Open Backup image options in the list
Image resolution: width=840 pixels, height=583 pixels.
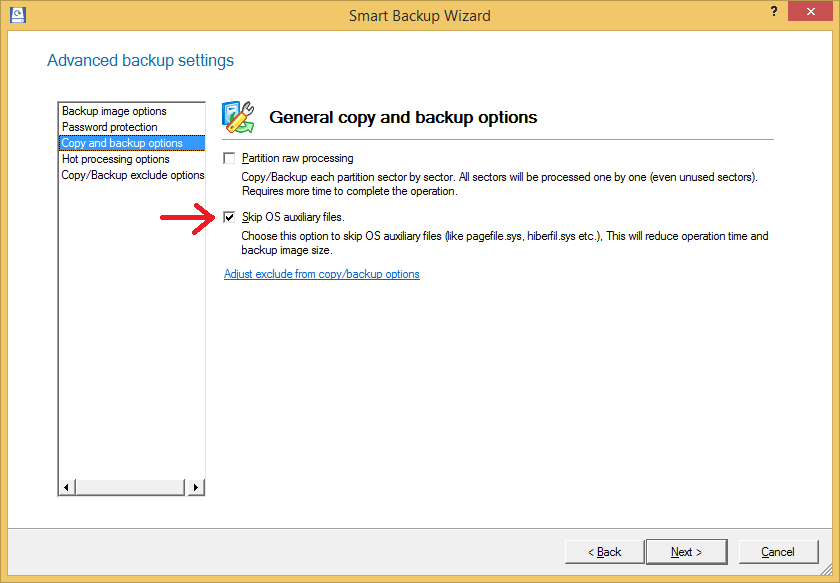(x=114, y=111)
